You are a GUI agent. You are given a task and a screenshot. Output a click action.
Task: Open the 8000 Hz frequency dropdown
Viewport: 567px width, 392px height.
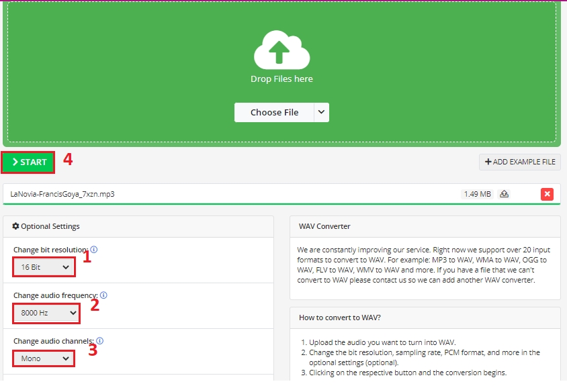pos(46,313)
